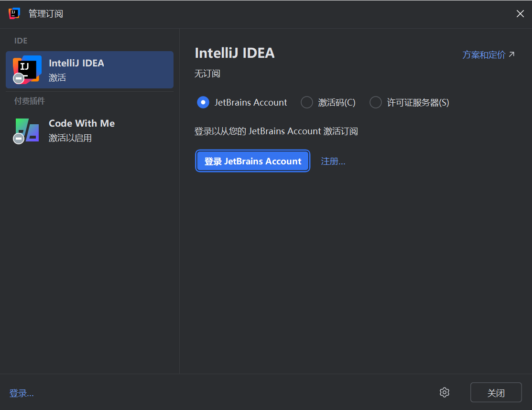Screen dimensions: 532x410
Task: Click the IntelliJ IDEA logo in title bar
Action: 14,13
